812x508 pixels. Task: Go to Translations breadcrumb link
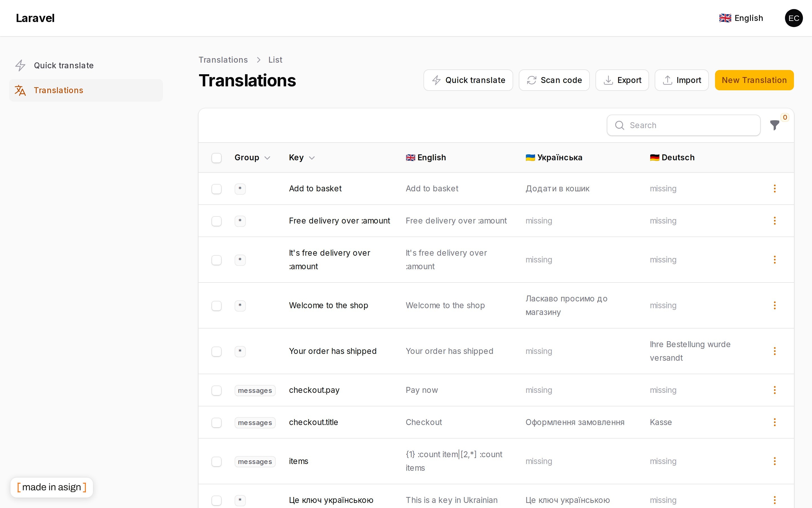(x=223, y=60)
